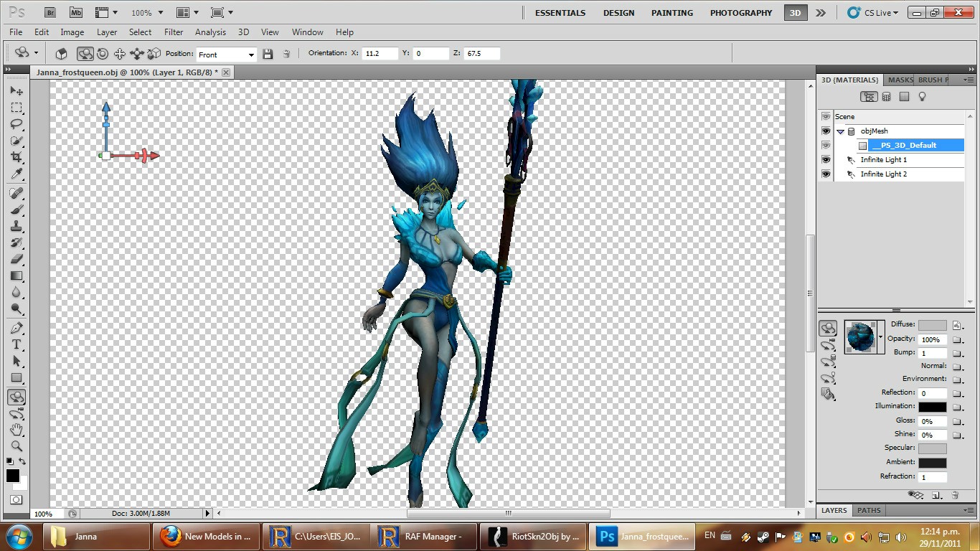Choose the 3D roll tool in options bar
Screen dimensions: 980x551
tap(103, 54)
